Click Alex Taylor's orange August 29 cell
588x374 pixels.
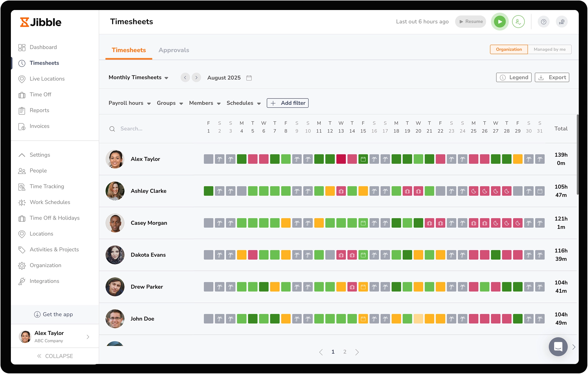click(518, 159)
